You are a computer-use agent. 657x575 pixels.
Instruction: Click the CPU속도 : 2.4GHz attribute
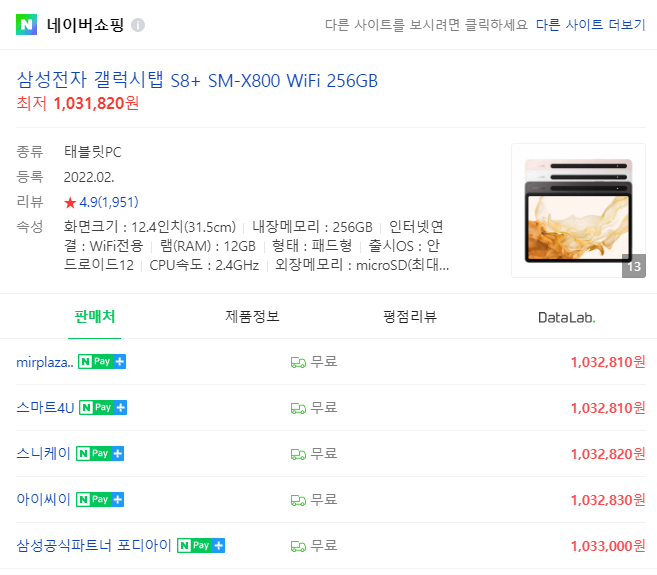(204, 265)
